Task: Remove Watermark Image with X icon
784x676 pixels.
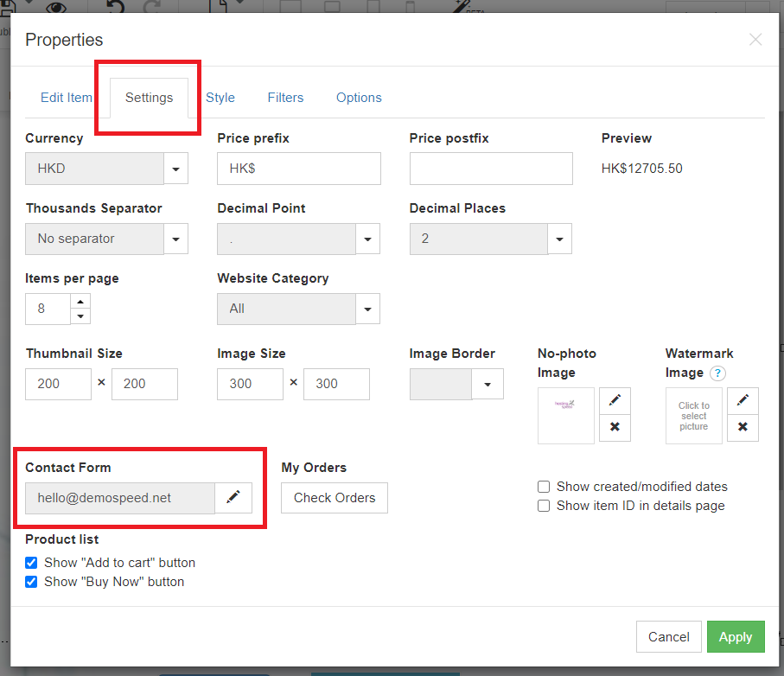Action: click(743, 427)
